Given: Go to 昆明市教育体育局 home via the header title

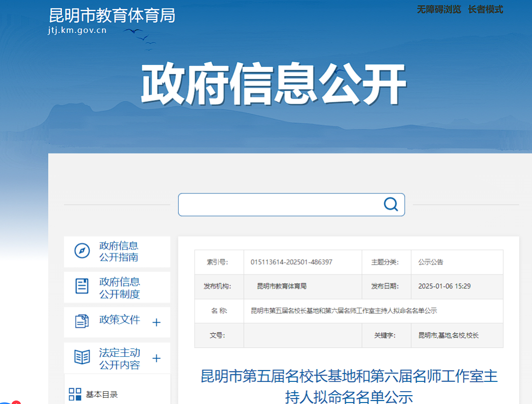Looking at the screenshot, I should pyautogui.click(x=112, y=16).
